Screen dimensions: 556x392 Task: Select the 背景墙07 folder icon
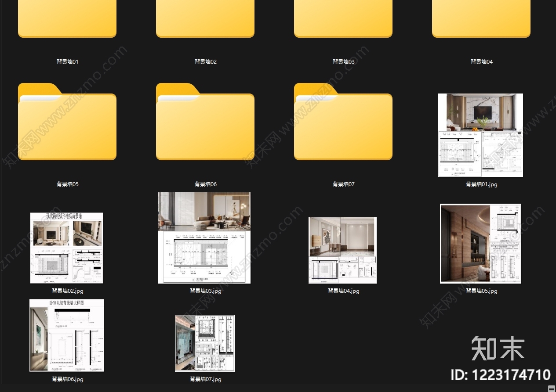click(x=343, y=122)
